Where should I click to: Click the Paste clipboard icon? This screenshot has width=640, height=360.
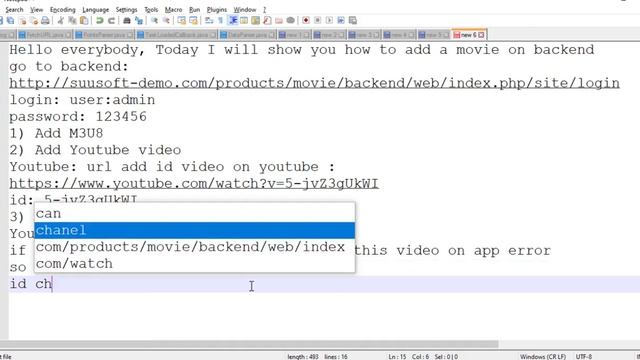[84, 20]
